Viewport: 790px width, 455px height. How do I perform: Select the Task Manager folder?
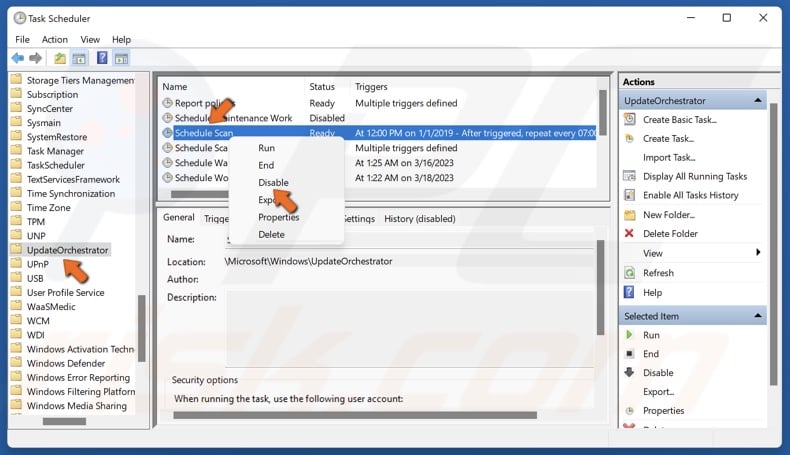(55, 151)
